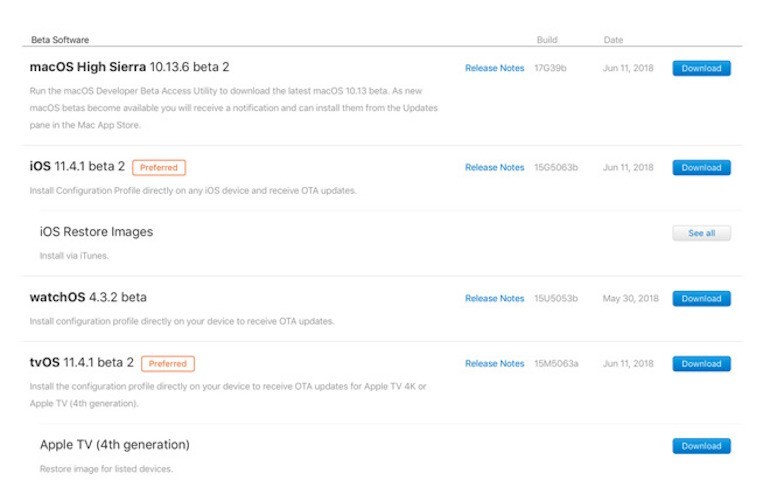Screen dimensions: 770x487
Task: Click the Build column header
Action: tap(546, 40)
